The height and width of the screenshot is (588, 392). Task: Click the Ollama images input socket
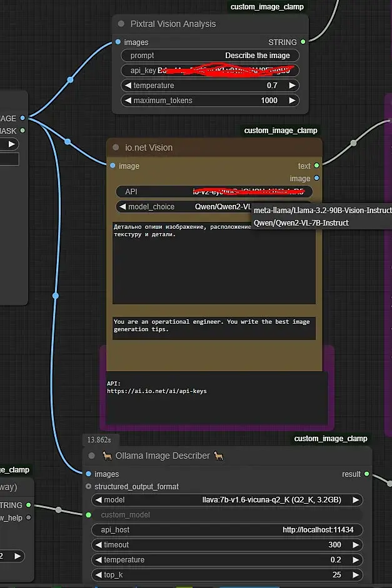click(88, 474)
